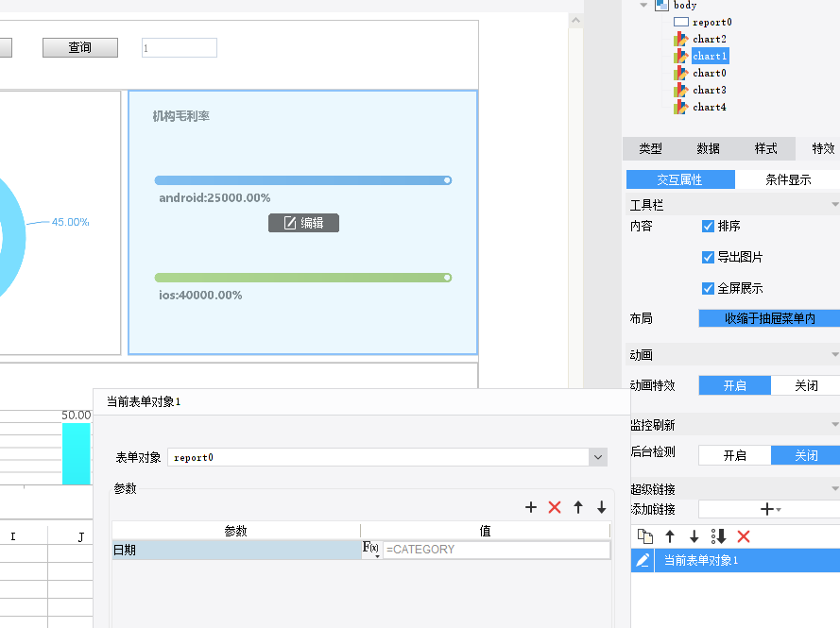The height and width of the screenshot is (628, 840).
Task: Click the 机构毛利率 chart title
Action: (180, 116)
